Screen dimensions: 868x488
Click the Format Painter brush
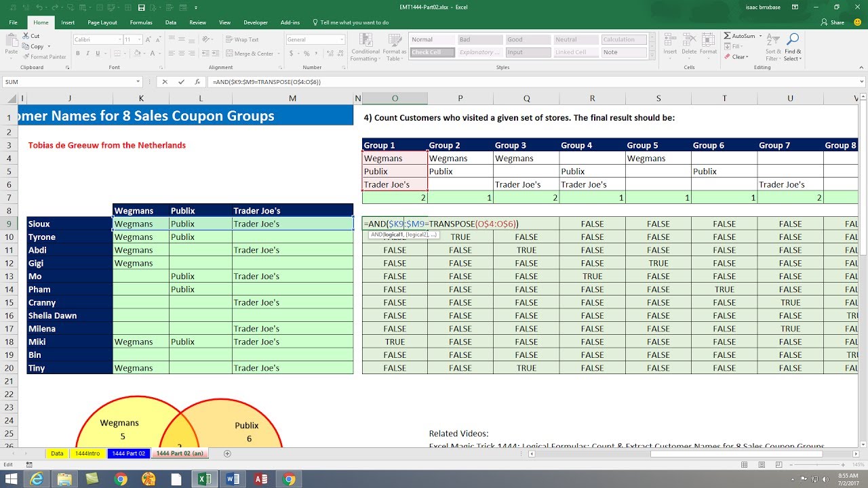pyautogui.click(x=44, y=57)
